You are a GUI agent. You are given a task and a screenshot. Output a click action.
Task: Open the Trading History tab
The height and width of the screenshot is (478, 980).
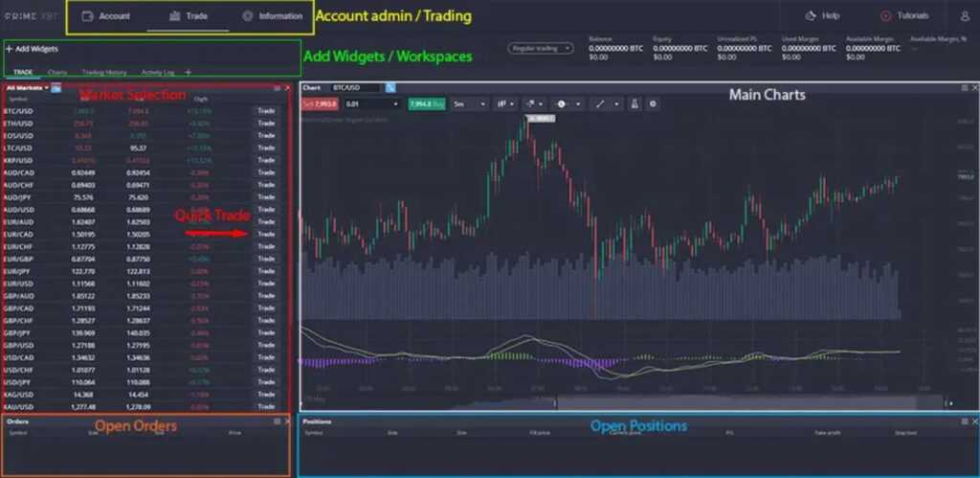click(104, 73)
